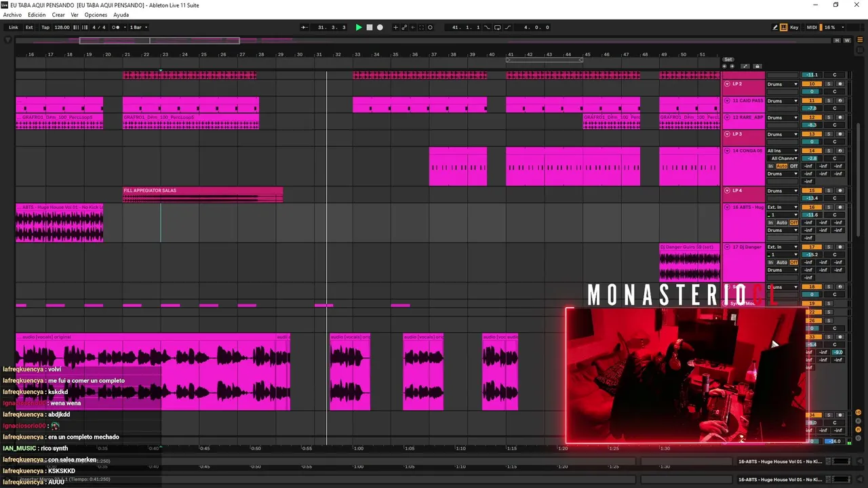The image size is (868, 488).
Task: Click the H optimize height button
Action: tap(837, 41)
